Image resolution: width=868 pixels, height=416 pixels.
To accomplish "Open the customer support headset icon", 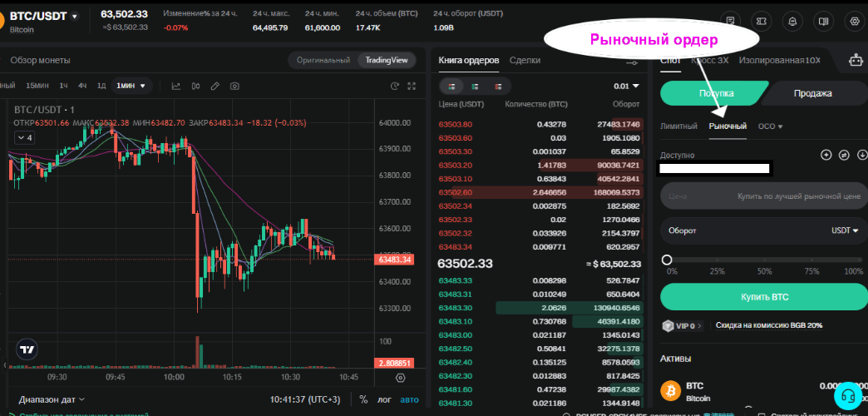I will [x=847, y=395].
